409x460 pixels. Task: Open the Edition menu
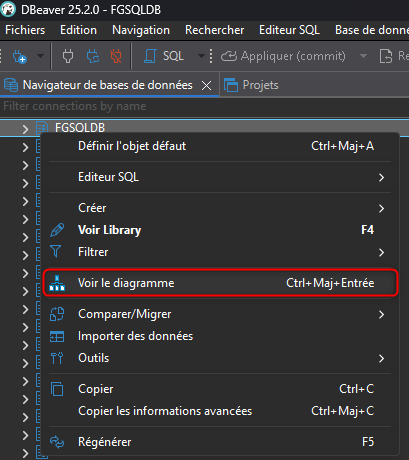[x=78, y=30]
